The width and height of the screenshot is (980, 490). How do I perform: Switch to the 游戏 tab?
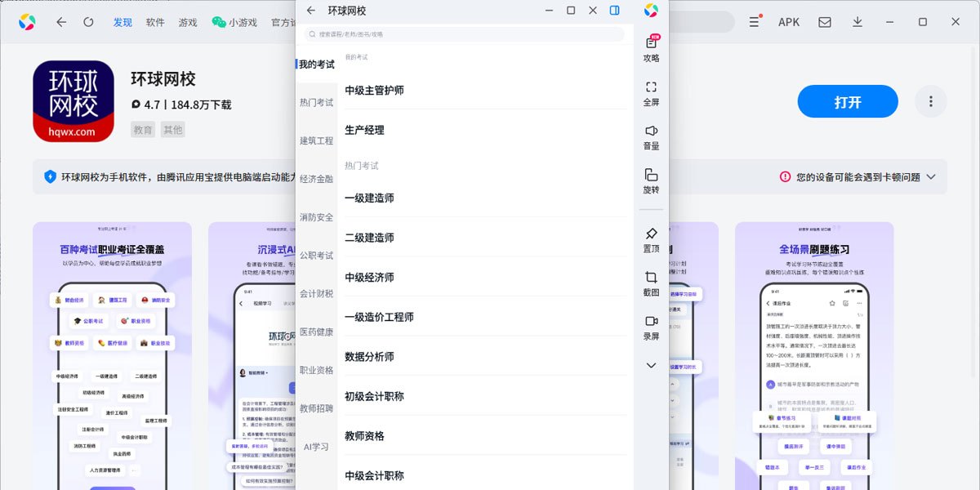[x=188, y=22]
